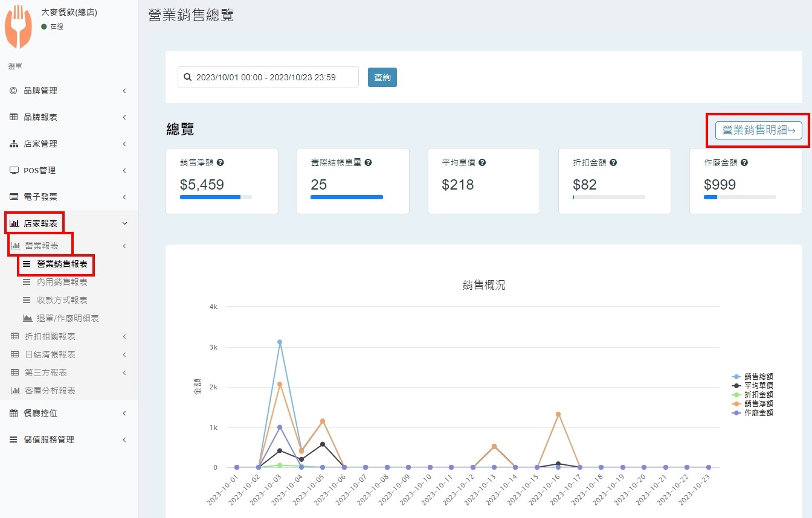Collapse the 店家報表 section arrow
The height and width of the screenshot is (518, 812).
[x=124, y=223]
